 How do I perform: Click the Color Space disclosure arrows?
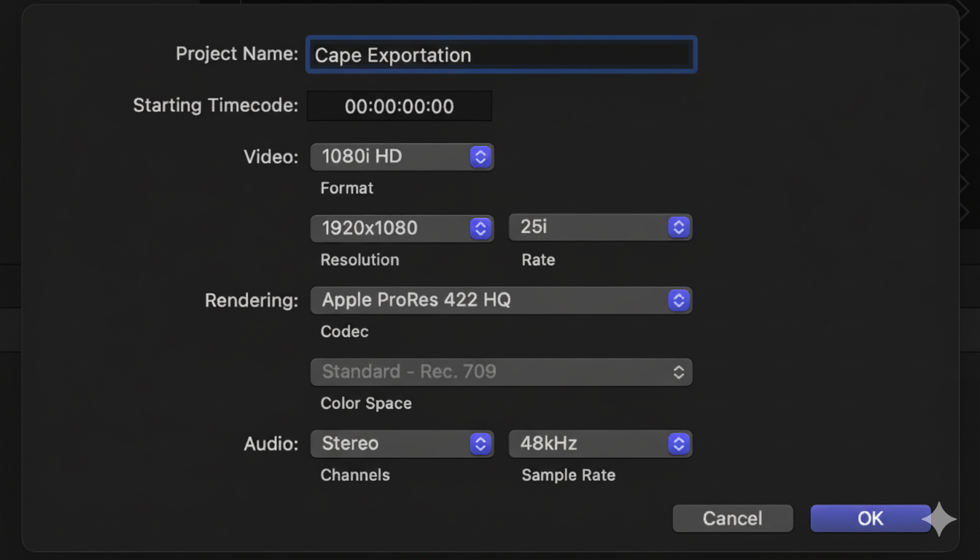pos(679,372)
